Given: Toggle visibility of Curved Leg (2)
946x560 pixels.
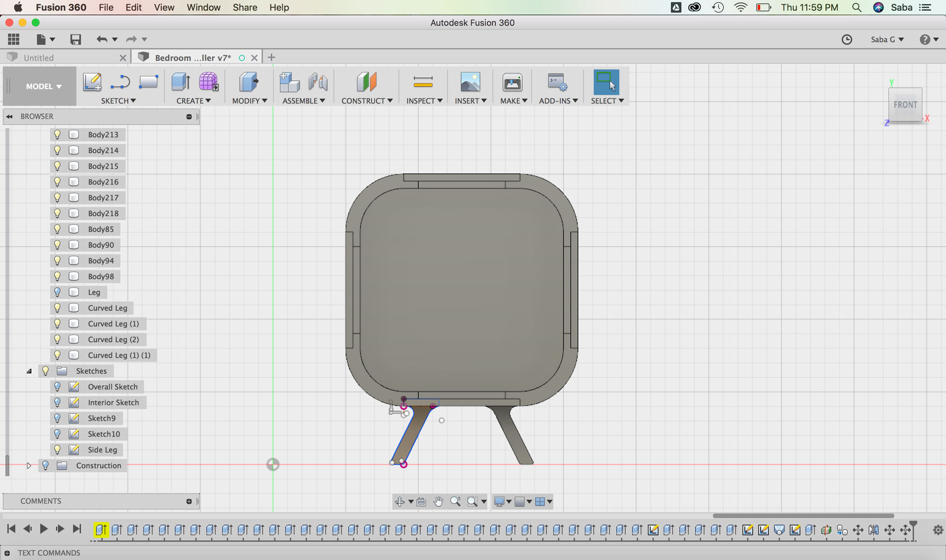Looking at the screenshot, I should (57, 339).
